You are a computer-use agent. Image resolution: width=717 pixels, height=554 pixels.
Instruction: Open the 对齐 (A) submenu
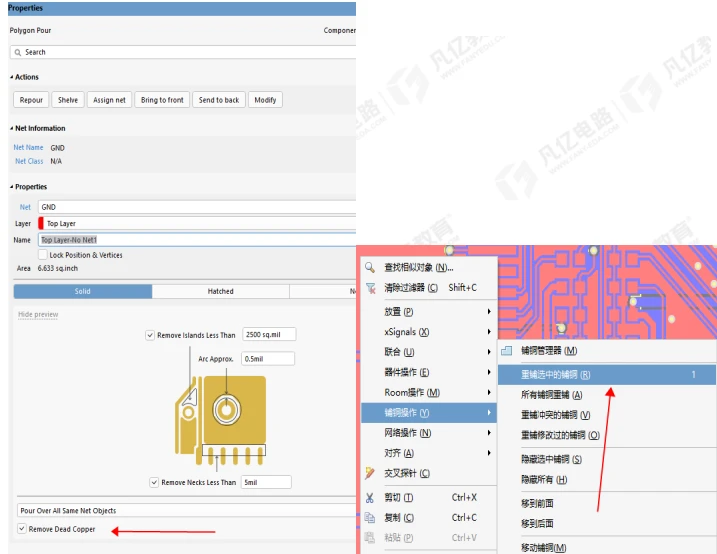(x=428, y=453)
